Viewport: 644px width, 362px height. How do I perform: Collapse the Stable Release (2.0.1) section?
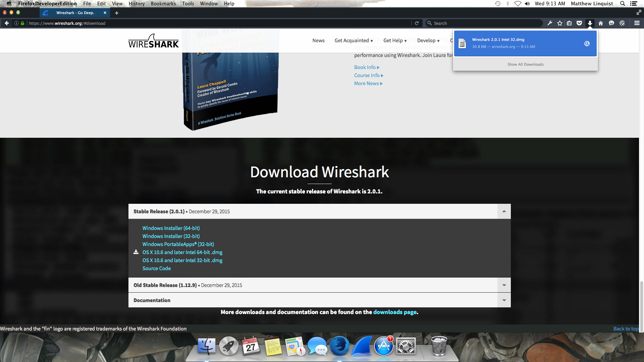(504, 212)
